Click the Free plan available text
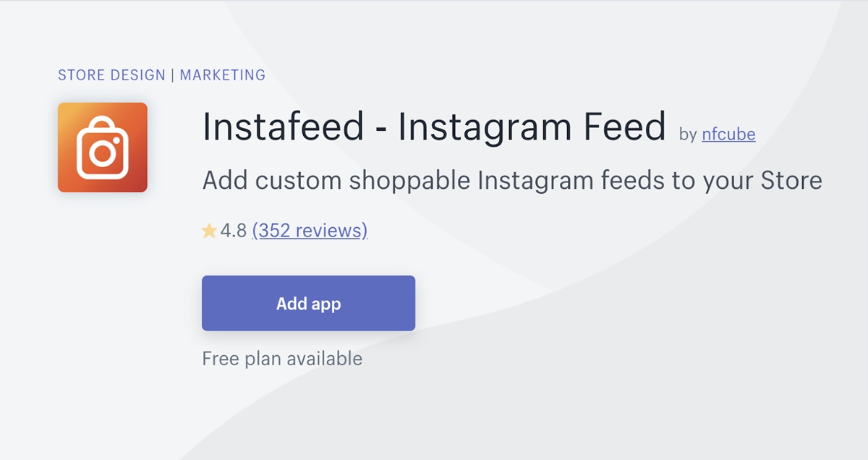 [282, 359]
